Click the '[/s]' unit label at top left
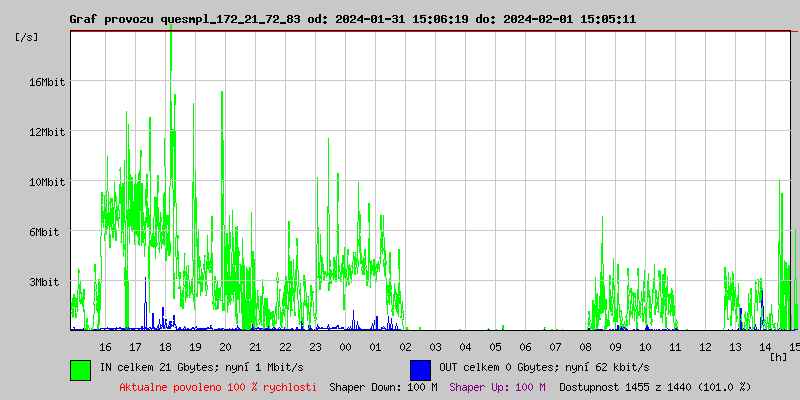Screen dimensions: 800x400 (x=27, y=37)
